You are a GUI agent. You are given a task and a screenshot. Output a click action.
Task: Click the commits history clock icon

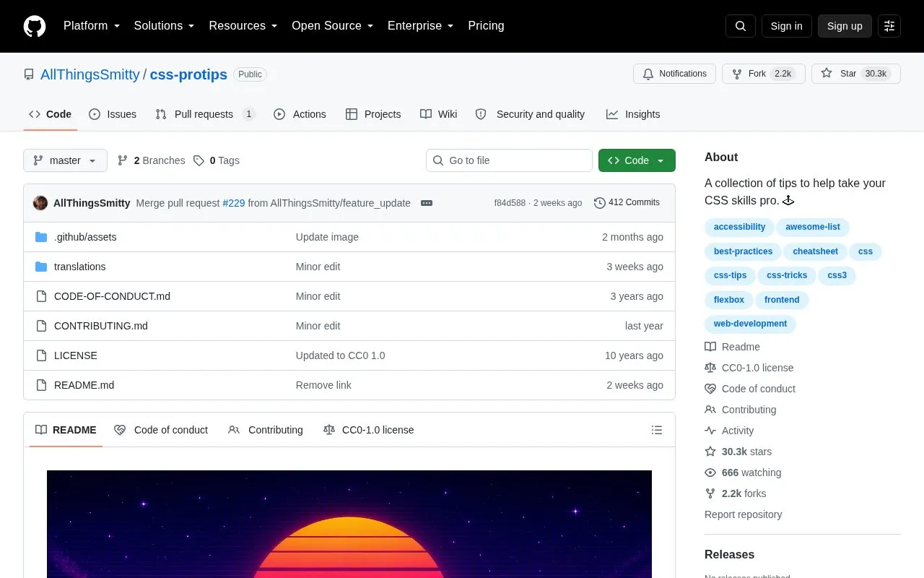tap(600, 203)
